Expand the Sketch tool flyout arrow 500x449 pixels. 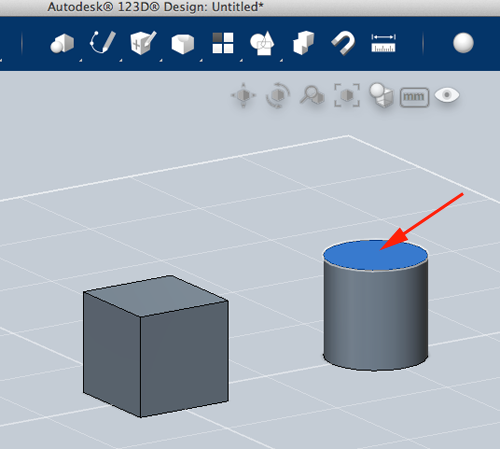click(x=120, y=60)
